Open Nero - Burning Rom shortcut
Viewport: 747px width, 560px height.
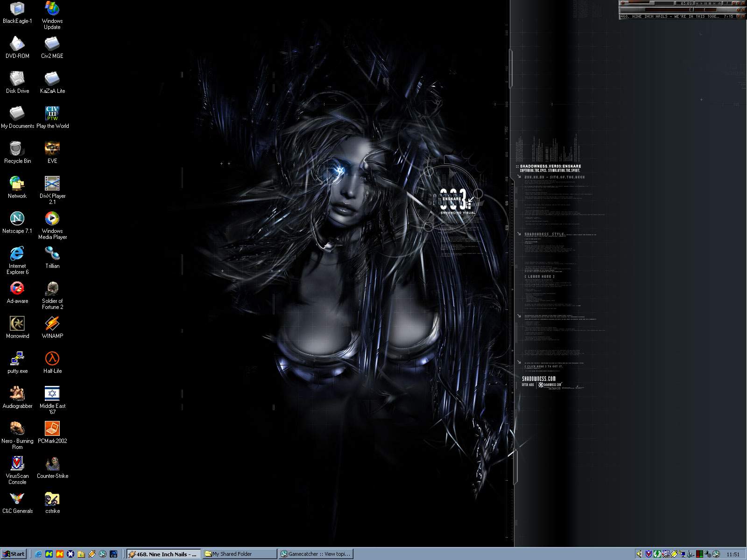coord(17,435)
